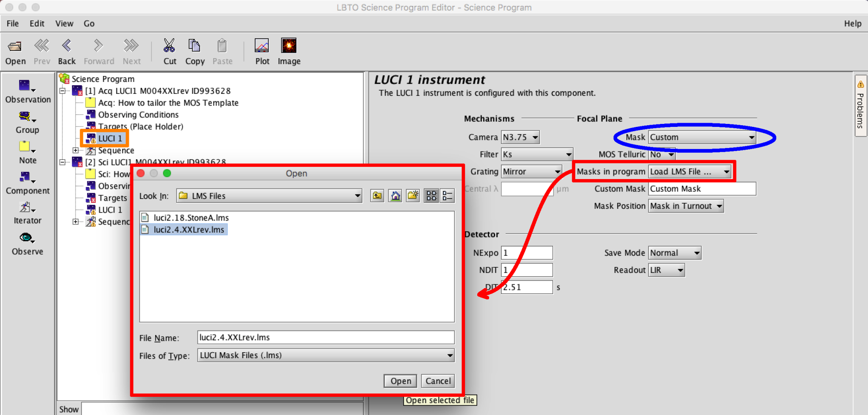Open the Save Mode dropdown

(675, 253)
